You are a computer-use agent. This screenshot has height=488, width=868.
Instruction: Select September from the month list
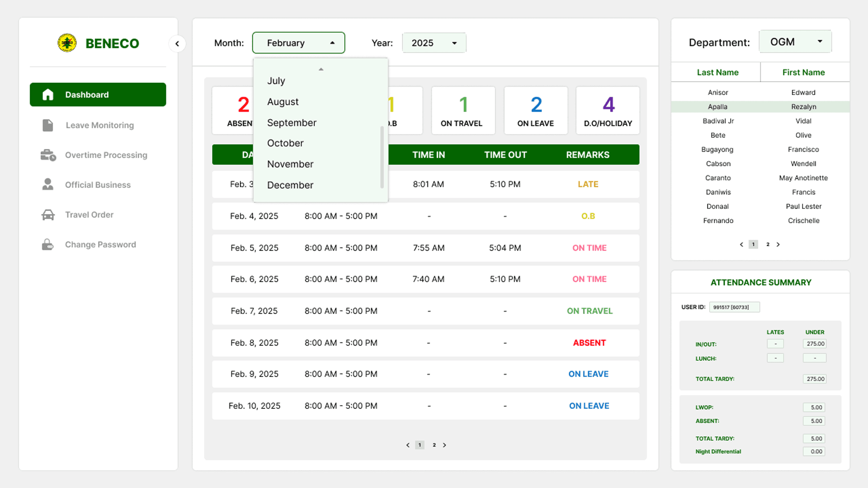point(292,123)
